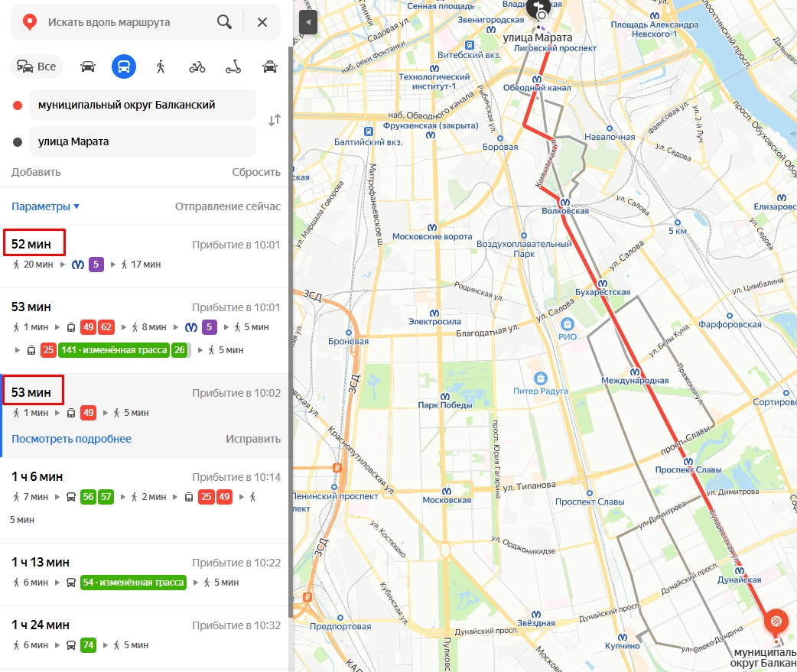The image size is (797, 672).
Task: Collapse the side panel arrow button
Action: tap(308, 22)
